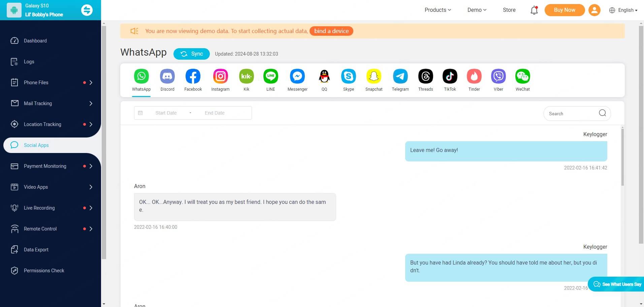This screenshot has height=307, width=644.
Task: Click the main page scrollbar thumb
Action: [x=641, y=134]
